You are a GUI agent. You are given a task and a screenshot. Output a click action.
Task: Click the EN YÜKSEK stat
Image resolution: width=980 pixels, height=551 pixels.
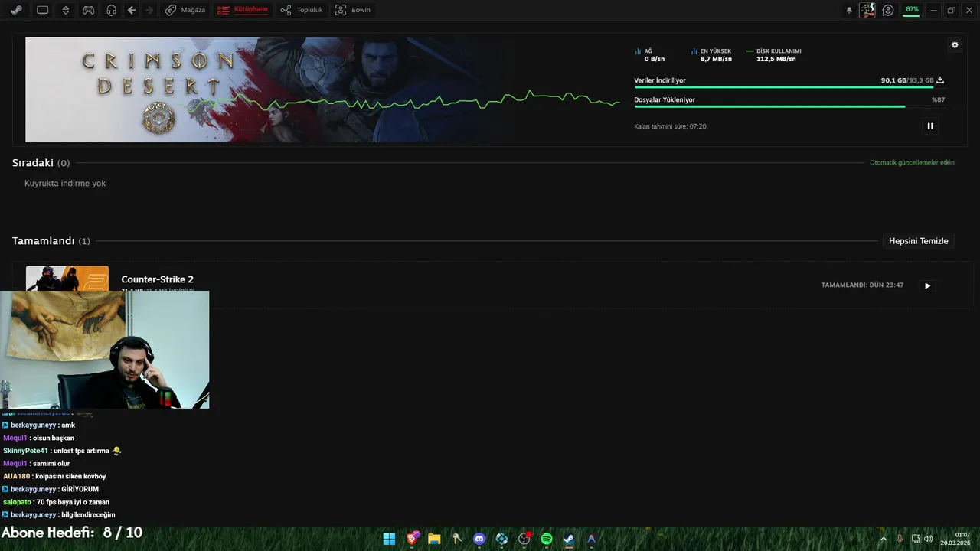711,55
